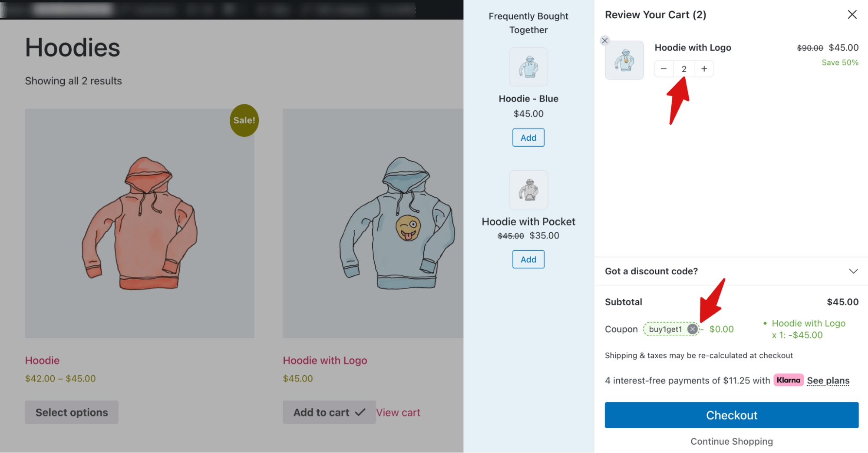Select the Frequently Bought Together heading

(x=528, y=23)
